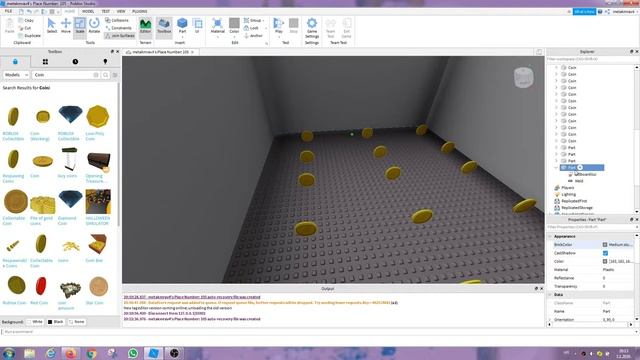Click the Exit Game button

(347, 28)
